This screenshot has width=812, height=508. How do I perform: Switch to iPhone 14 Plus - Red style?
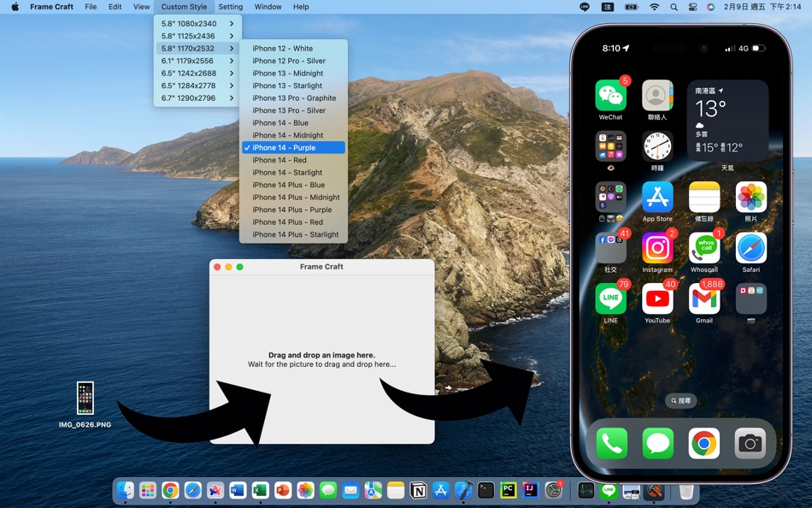(293, 222)
